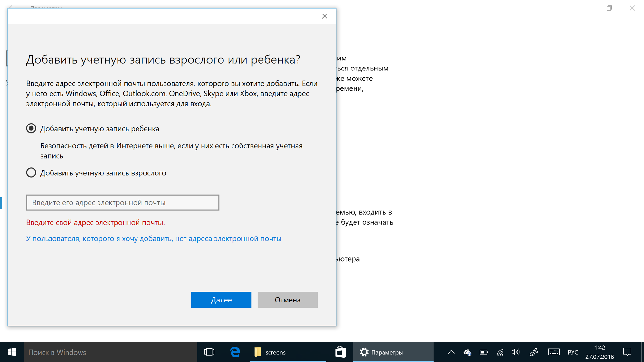This screenshot has width=644, height=362.
Task: Launch Microsoft Edge from taskbar
Action: 235,352
